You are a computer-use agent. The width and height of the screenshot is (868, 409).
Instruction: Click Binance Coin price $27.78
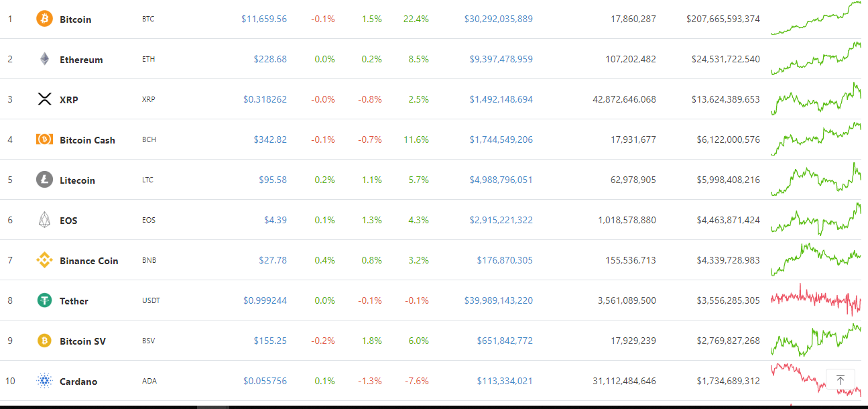coord(273,260)
